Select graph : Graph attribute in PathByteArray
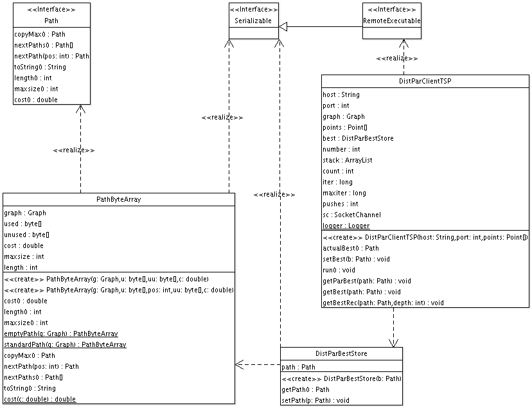532x408 pixels. pos(25,213)
